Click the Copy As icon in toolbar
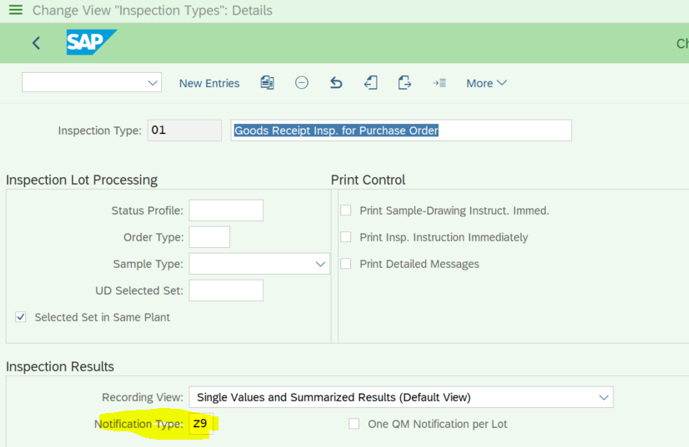This screenshot has width=689, height=447. (267, 83)
